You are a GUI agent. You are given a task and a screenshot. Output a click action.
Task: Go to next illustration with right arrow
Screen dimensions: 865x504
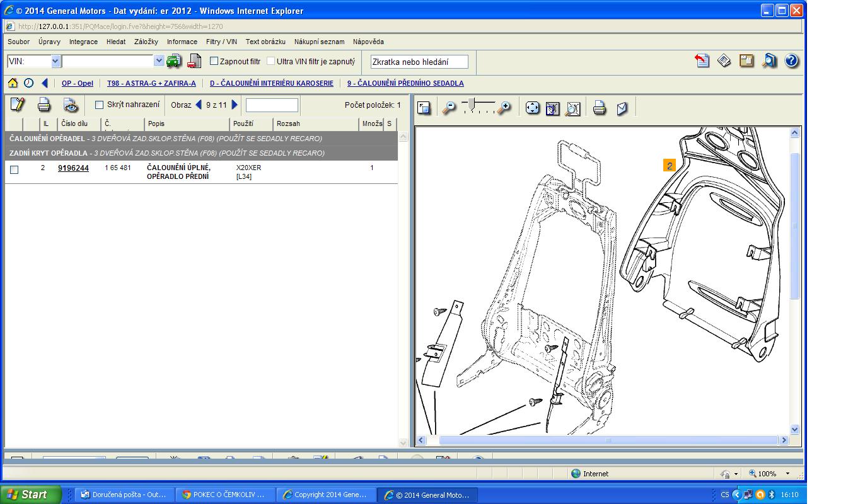[235, 105]
